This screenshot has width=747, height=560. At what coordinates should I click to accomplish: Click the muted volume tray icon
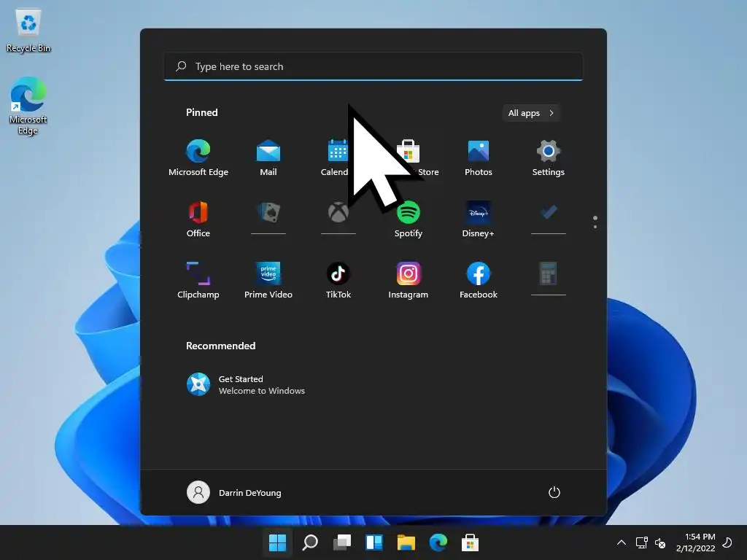pyautogui.click(x=659, y=542)
